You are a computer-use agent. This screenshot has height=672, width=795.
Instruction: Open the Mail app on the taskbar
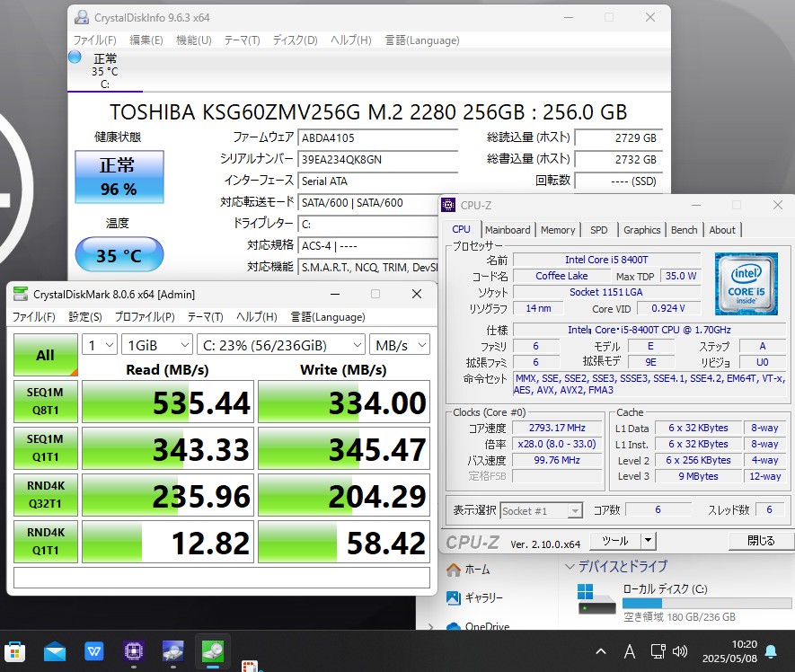(54, 651)
